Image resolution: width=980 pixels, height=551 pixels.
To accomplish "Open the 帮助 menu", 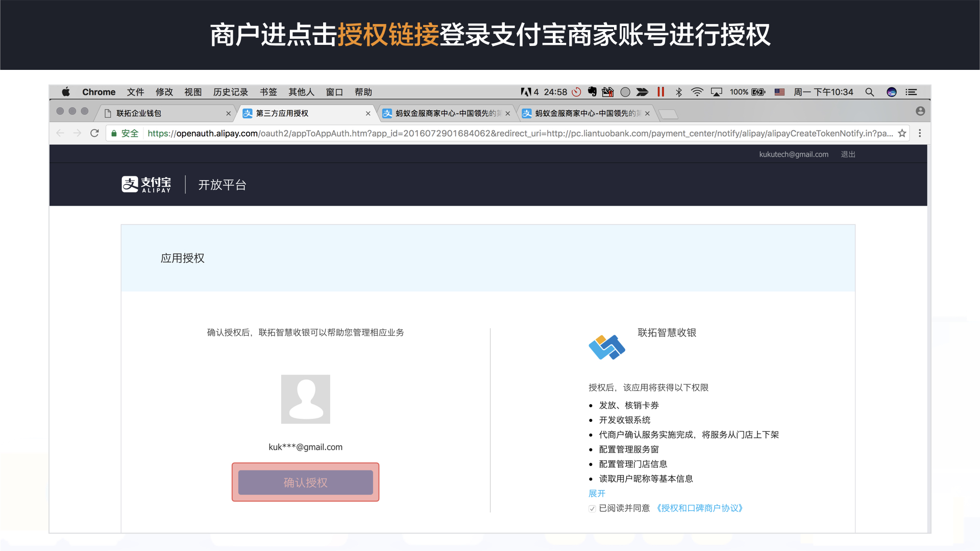I will click(363, 92).
